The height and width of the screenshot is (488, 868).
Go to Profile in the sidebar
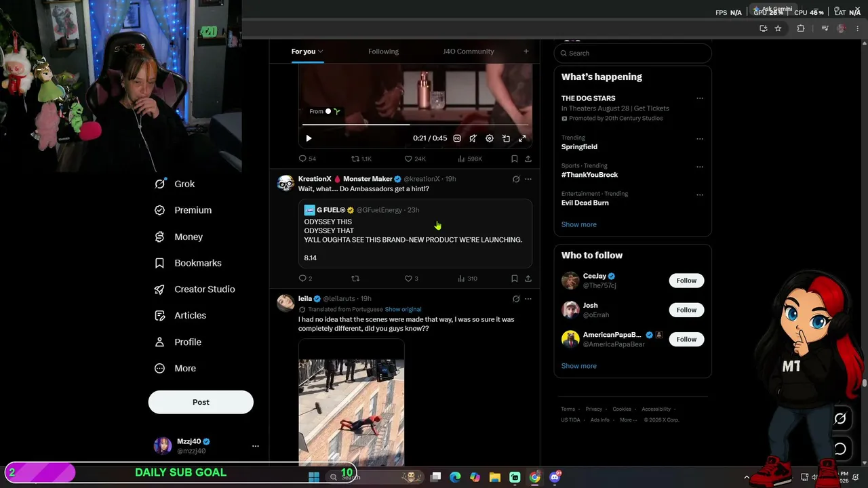click(x=178, y=342)
